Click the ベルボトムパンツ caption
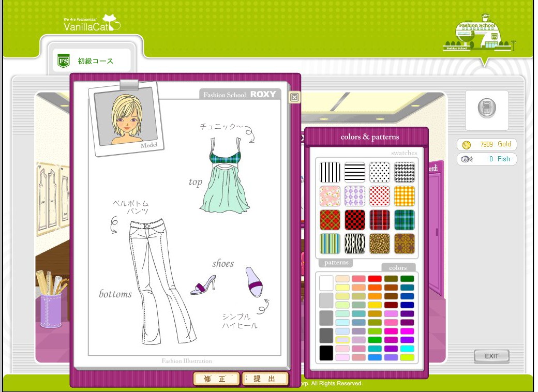 click(x=131, y=207)
